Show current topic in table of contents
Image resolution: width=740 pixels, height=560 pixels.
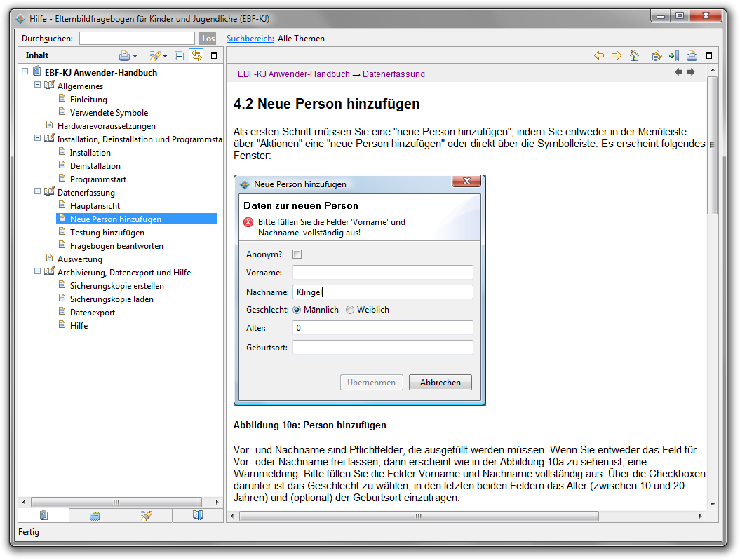point(657,55)
